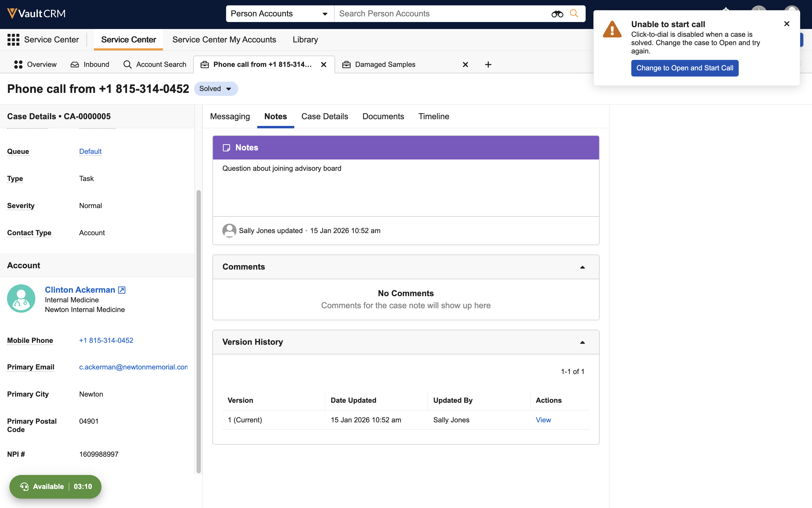Add a new tab with plus icon
This screenshot has height=508, width=812.
tap(488, 64)
